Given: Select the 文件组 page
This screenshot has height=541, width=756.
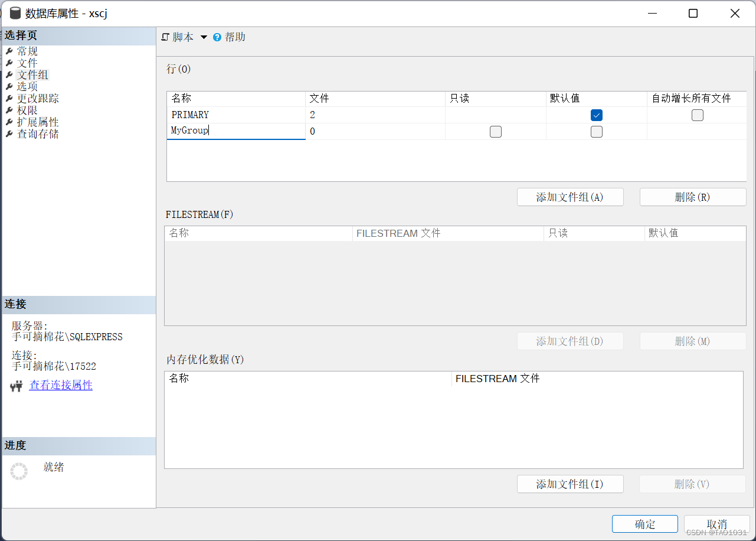Looking at the screenshot, I should click(x=32, y=75).
